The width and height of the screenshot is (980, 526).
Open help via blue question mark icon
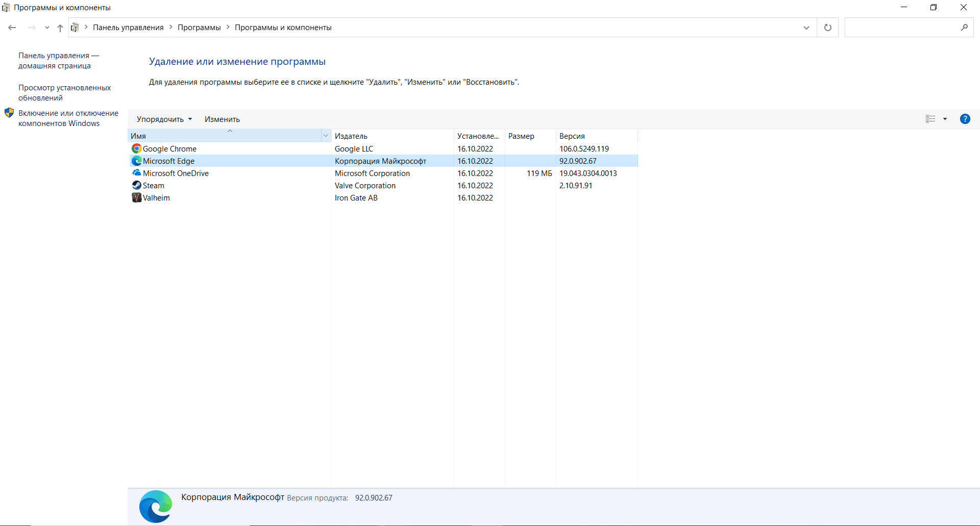coord(965,119)
